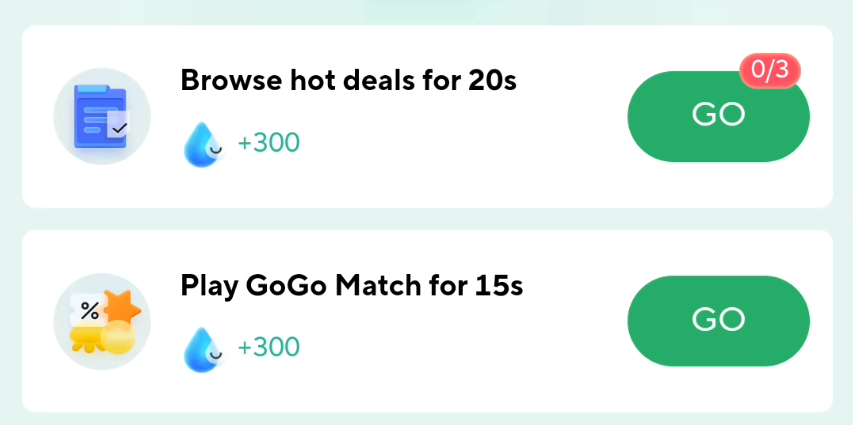This screenshot has width=853, height=425.
Task: Click the +300 reward on GoGo Match task
Action: point(268,347)
